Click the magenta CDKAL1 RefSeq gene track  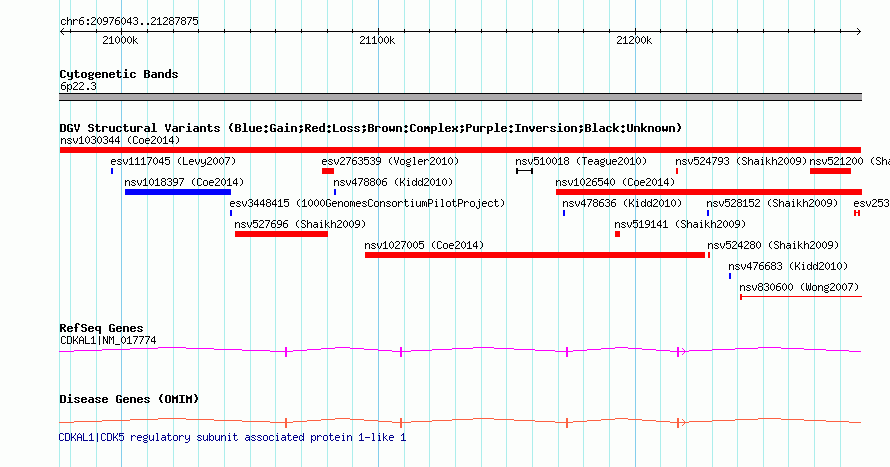(x=460, y=351)
